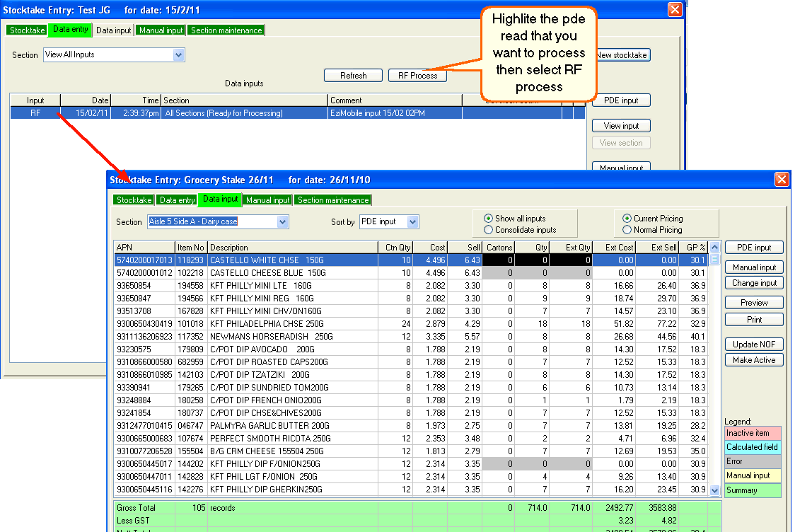Image resolution: width=812 pixels, height=532 pixels.
Task: Click the Refresh button
Action: pos(353,76)
